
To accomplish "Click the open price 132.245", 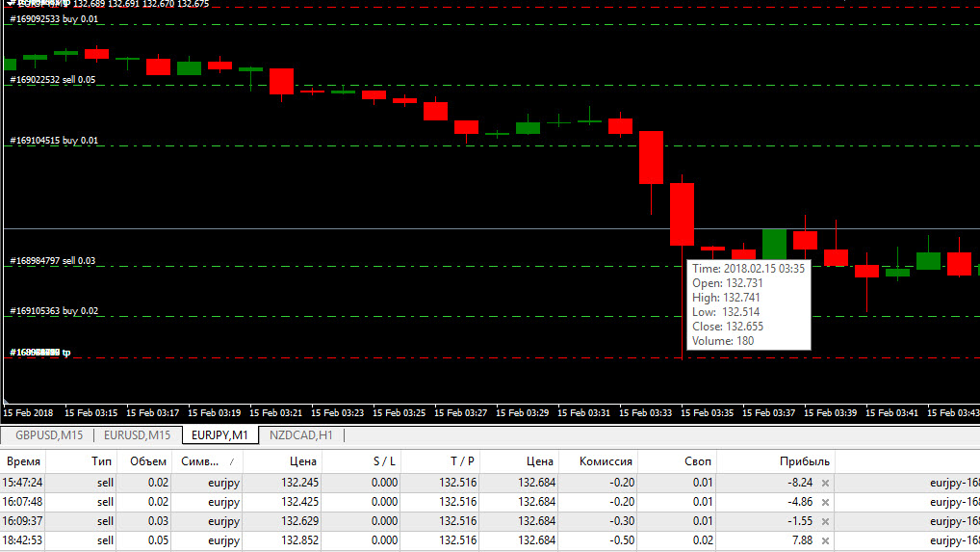I will click(300, 483).
